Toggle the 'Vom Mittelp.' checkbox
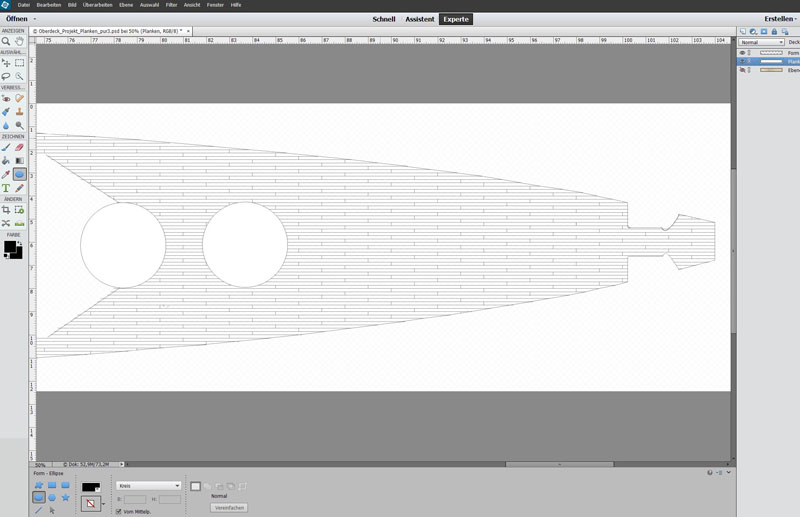This screenshot has width=800, height=517. pos(119,511)
